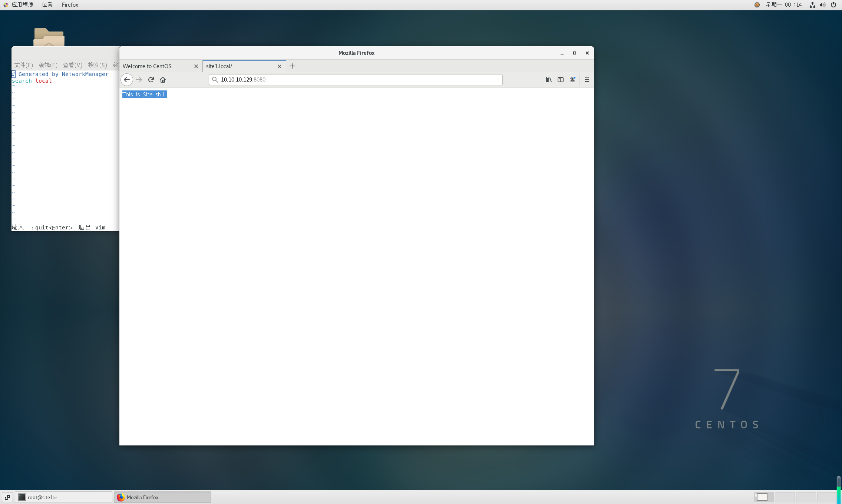Open the Firefox hamburger menu

click(587, 80)
